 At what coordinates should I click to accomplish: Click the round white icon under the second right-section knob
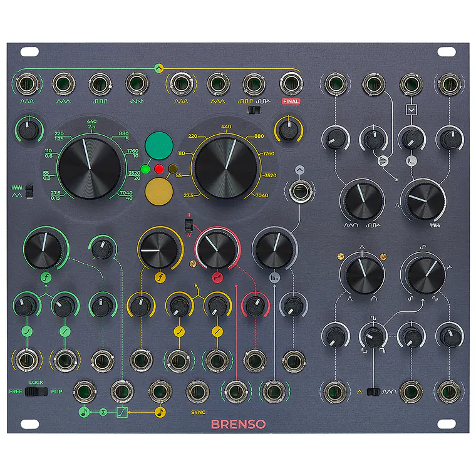click(x=383, y=160)
